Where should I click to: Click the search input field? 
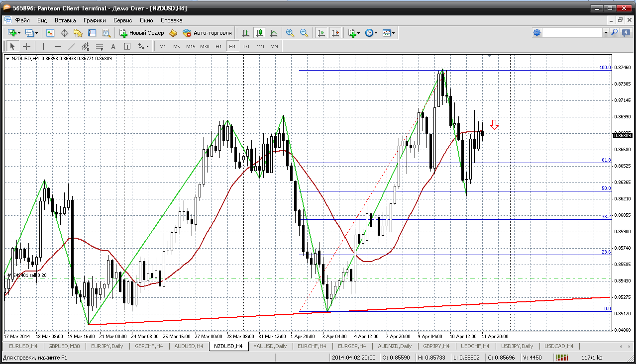(572, 32)
